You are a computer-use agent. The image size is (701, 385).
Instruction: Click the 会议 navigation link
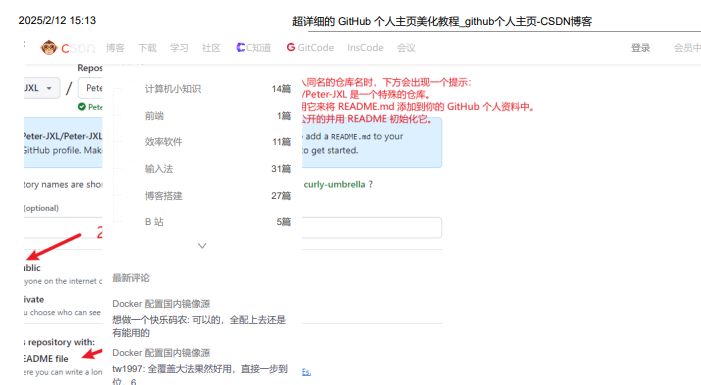pyautogui.click(x=406, y=48)
